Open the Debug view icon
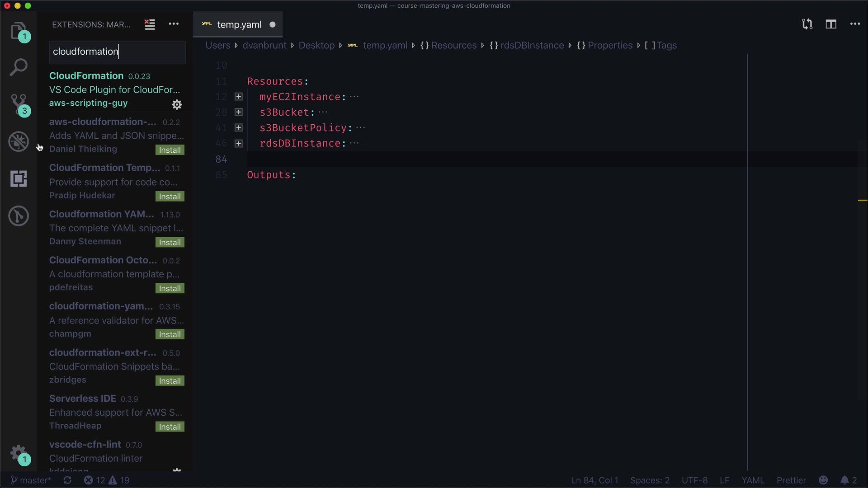The image size is (868, 488). coord(19,141)
